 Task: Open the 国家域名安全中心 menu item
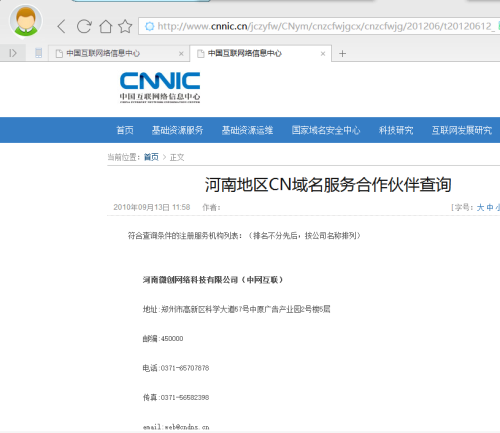point(326,130)
